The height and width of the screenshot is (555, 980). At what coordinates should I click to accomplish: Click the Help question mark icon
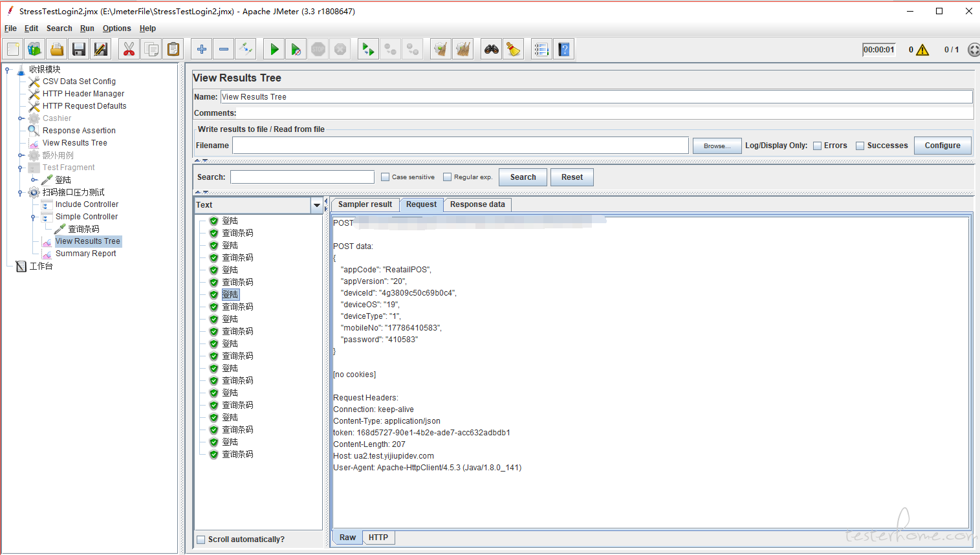tap(564, 49)
